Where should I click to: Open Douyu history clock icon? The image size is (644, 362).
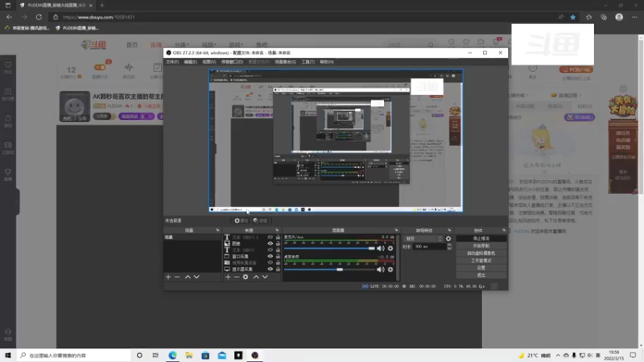tap(452, 42)
